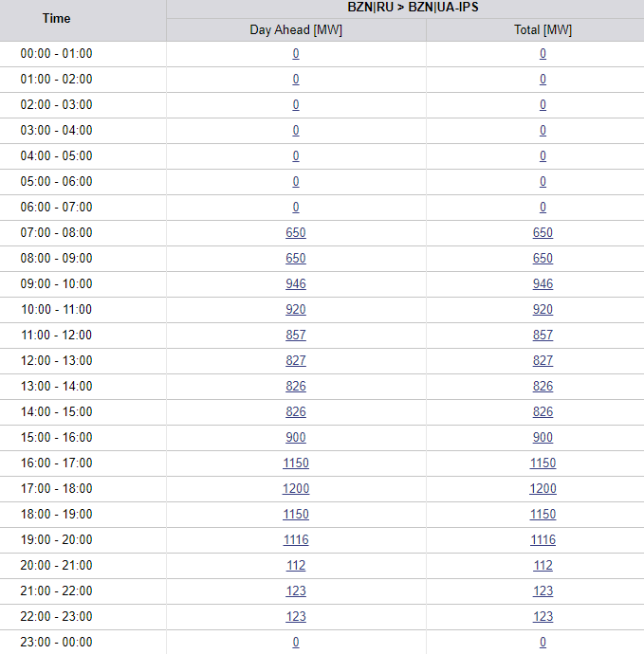Screen dimensions: 644x654
Task: Click the Day Ahead [MW] column header
Action: [x=296, y=30]
